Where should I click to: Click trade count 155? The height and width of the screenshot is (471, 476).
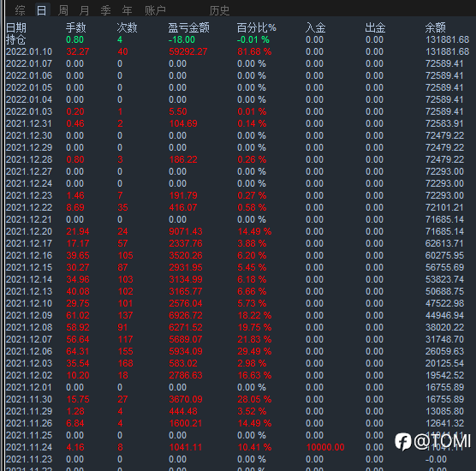[x=125, y=352]
